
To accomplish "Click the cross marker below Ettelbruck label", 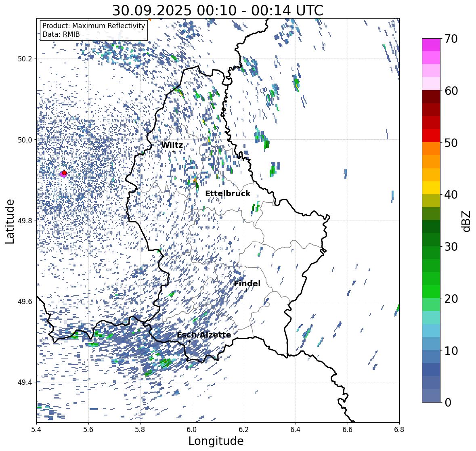I will [218, 200].
